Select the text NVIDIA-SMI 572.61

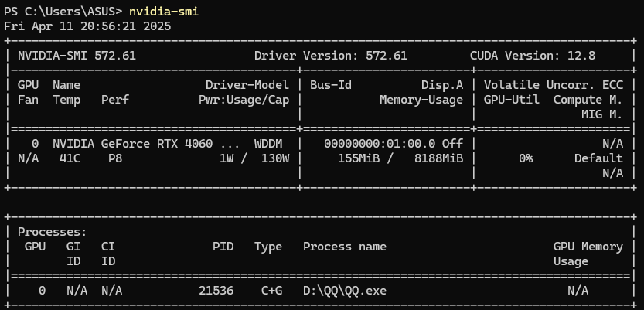click(77, 56)
